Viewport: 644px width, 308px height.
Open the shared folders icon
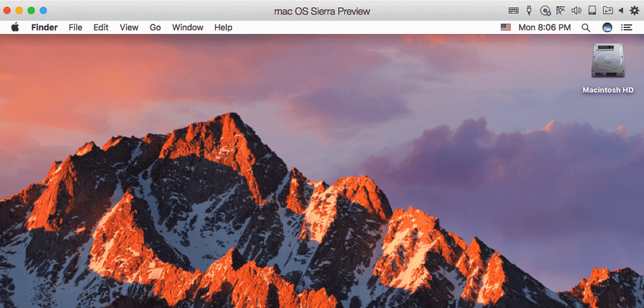[608, 11]
